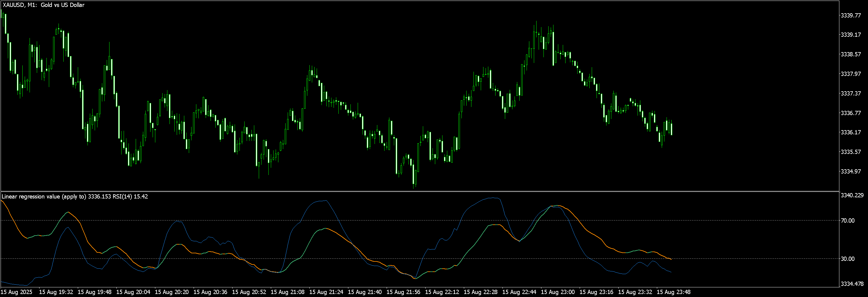The image size is (868, 297).
Task: Click the '15 Aug 23:00' time label
Action: click(558, 292)
